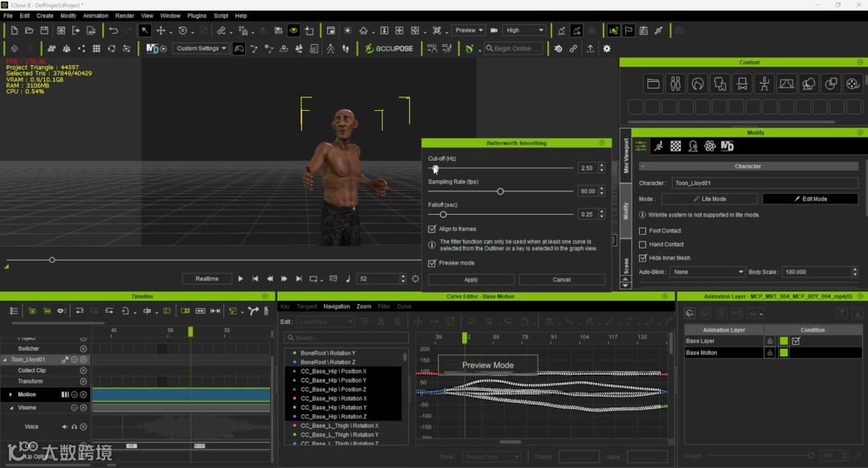The height and width of the screenshot is (468, 868).
Task: Expand the Motion track in Timeline
Action: click(10, 394)
